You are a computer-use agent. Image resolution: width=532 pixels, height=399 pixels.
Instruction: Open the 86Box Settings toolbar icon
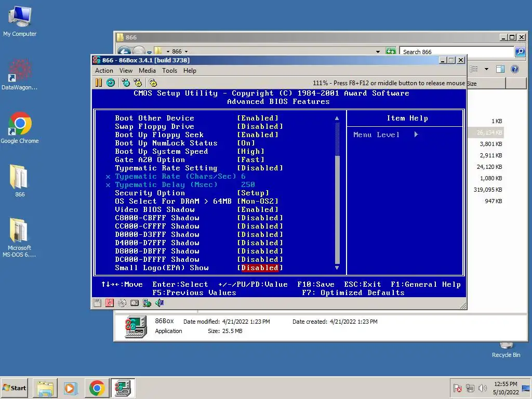tap(153, 83)
